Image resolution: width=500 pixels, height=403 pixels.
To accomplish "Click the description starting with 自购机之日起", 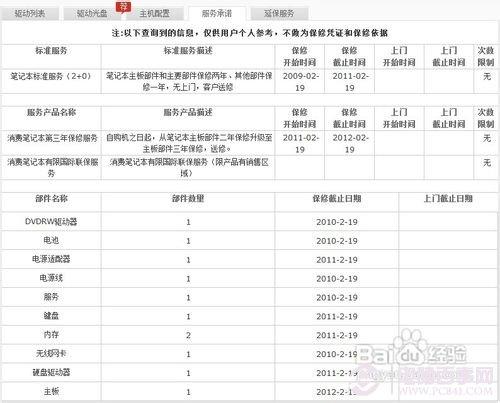I will click(x=189, y=143).
